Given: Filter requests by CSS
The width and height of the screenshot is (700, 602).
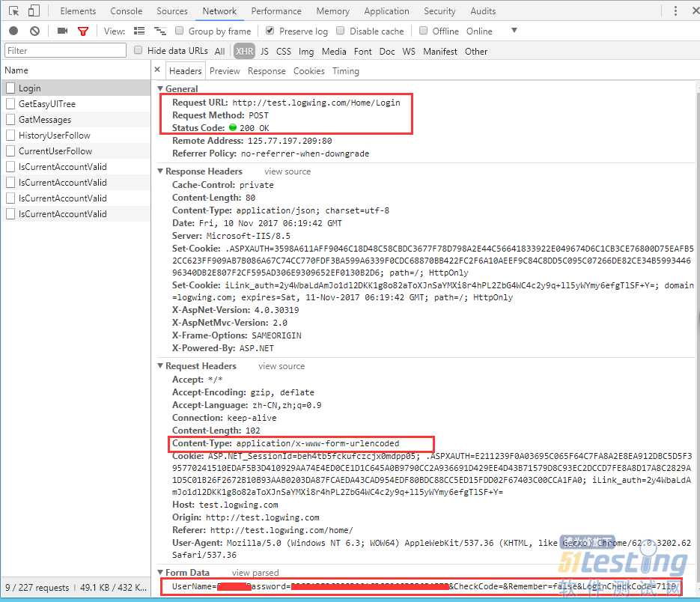Looking at the screenshot, I should [284, 52].
